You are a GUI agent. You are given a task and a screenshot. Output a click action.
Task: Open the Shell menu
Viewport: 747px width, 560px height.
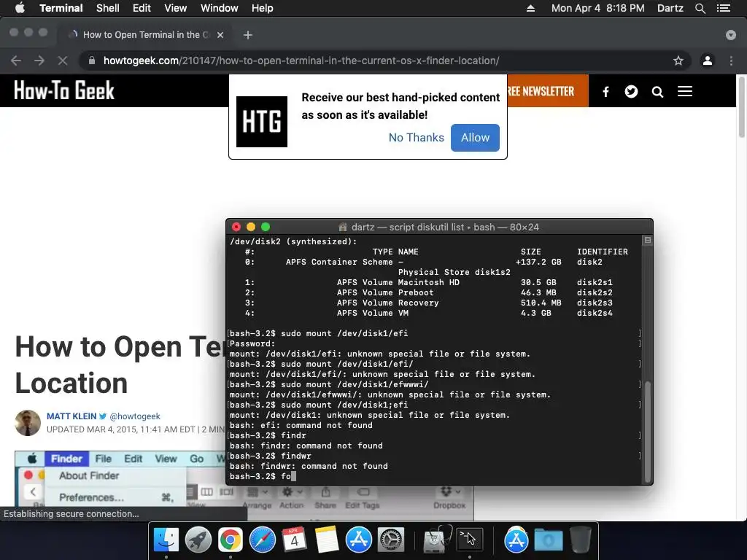[x=108, y=8]
